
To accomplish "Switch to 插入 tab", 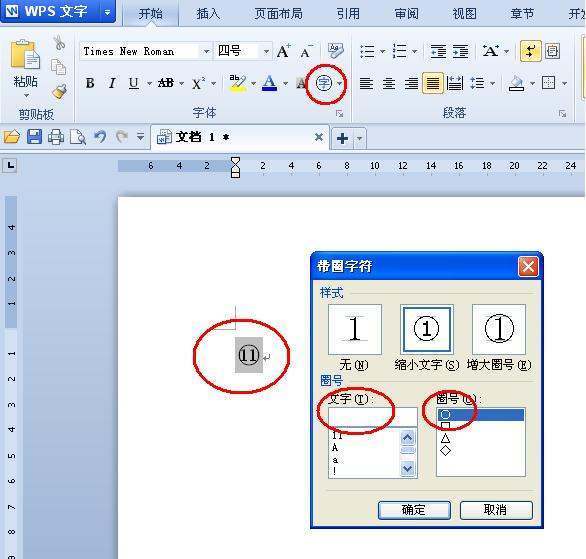I will [x=208, y=14].
